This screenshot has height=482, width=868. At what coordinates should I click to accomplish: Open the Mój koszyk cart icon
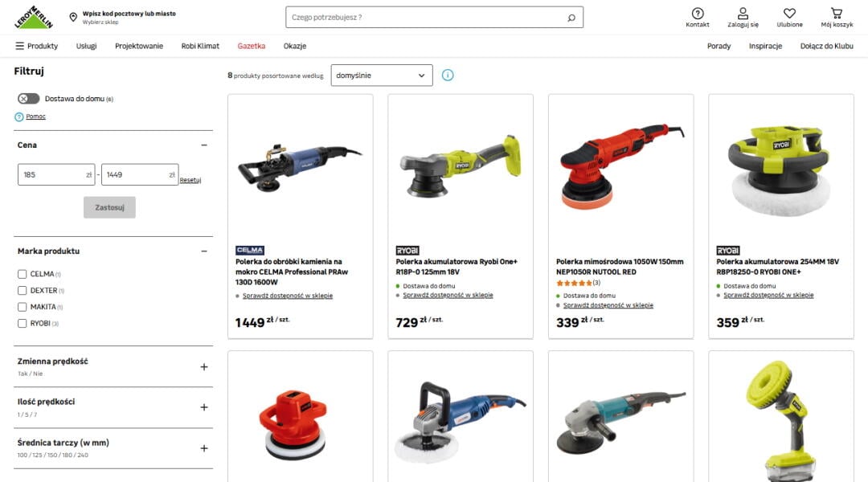click(837, 14)
